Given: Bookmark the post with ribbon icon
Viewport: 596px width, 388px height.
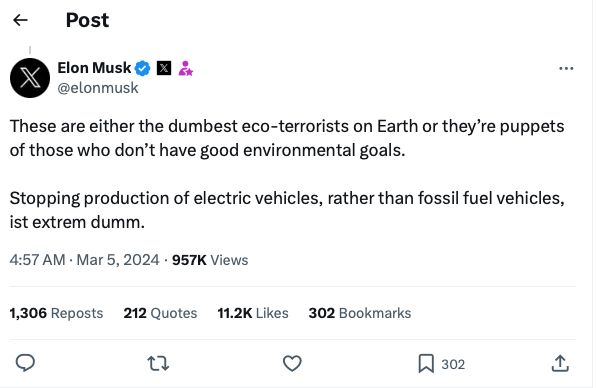Looking at the screenshot, I should (x=426, y=364).
